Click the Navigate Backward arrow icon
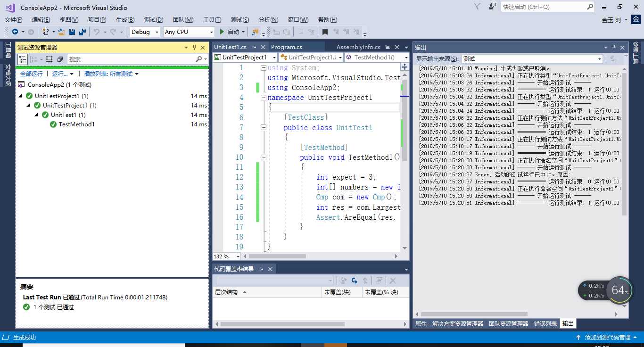Screen dimensions: 644x347 (x=15, y=32)
